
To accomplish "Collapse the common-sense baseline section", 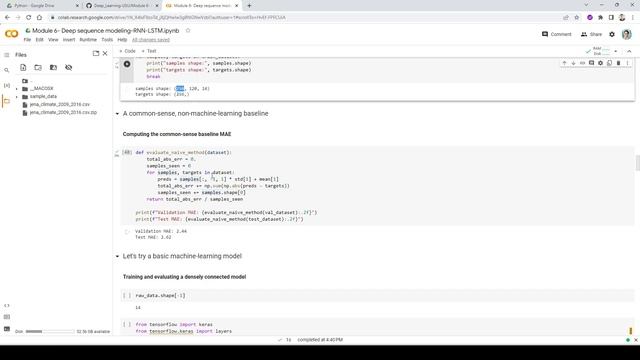I will point(117,113).
